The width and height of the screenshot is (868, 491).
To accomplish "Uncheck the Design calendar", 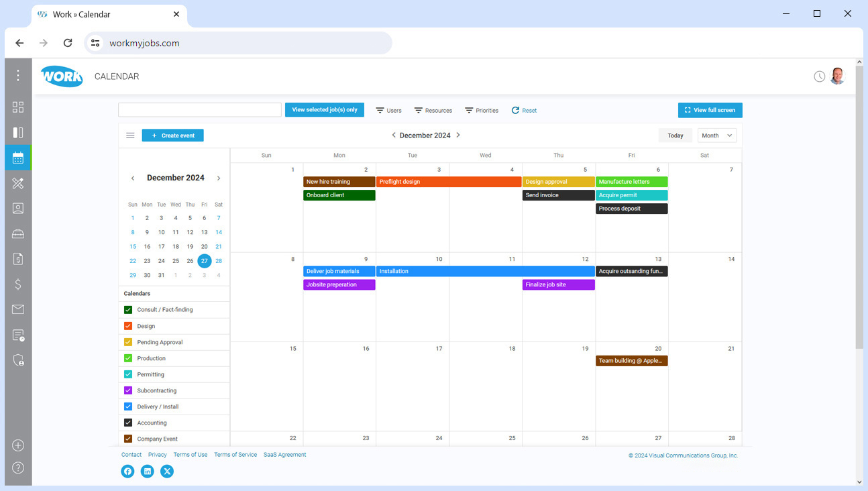I will click(x=128, y=326).
